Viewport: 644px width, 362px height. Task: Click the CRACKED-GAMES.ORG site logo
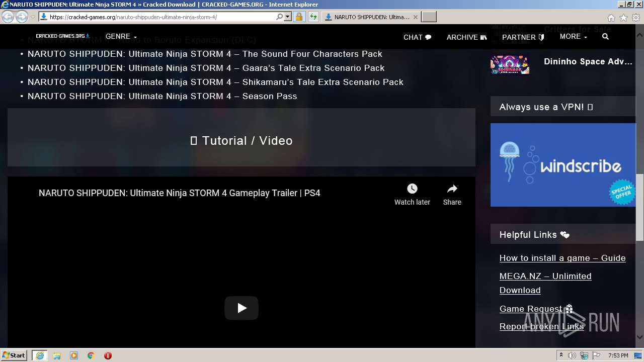click(63, 36)
